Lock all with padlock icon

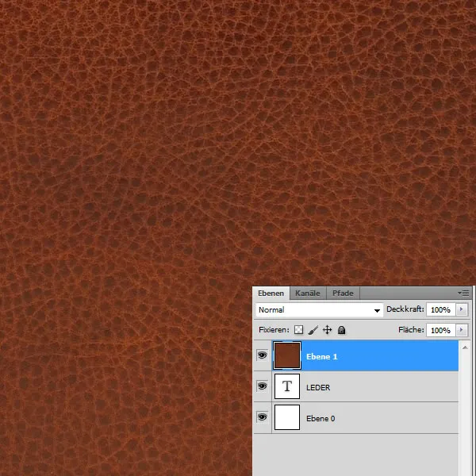(x=341, y=330)
